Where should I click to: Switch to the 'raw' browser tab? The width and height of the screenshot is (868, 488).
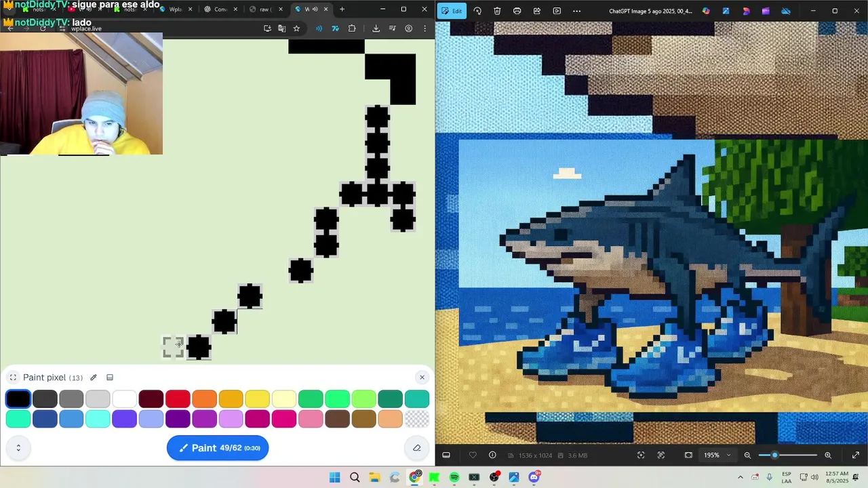265,9
